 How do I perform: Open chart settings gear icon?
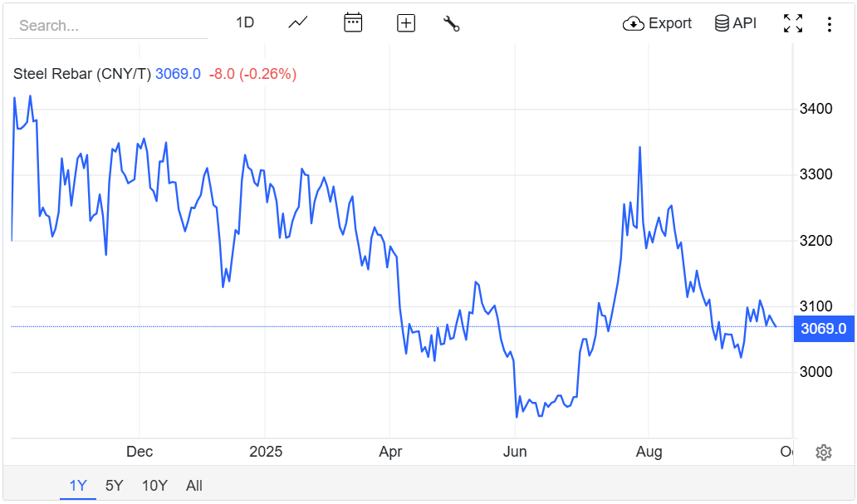(x=824, y=453)
